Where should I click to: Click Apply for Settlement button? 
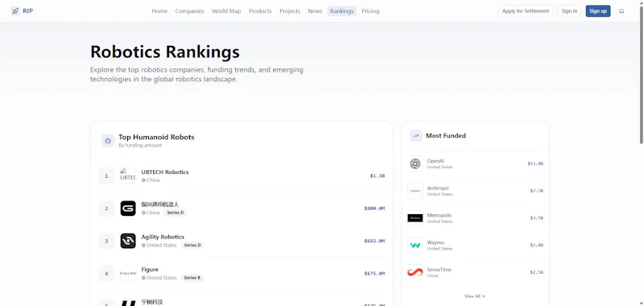[526, 11]
